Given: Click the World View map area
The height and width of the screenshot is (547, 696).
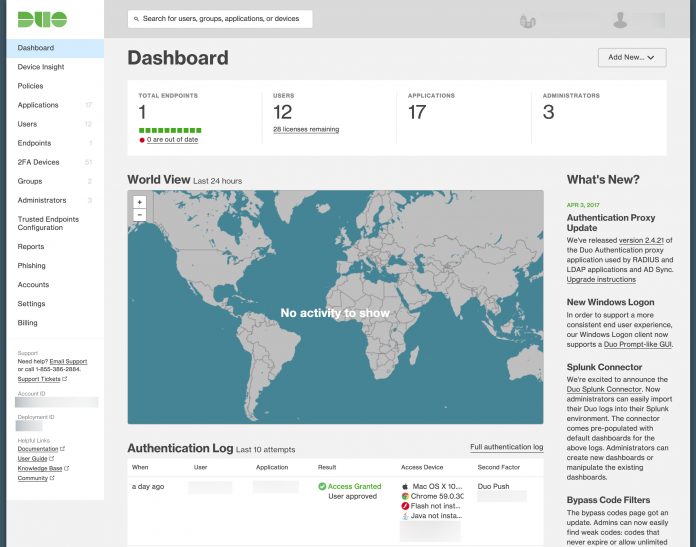Looking at the screenshot, I should tap(335, 307).
